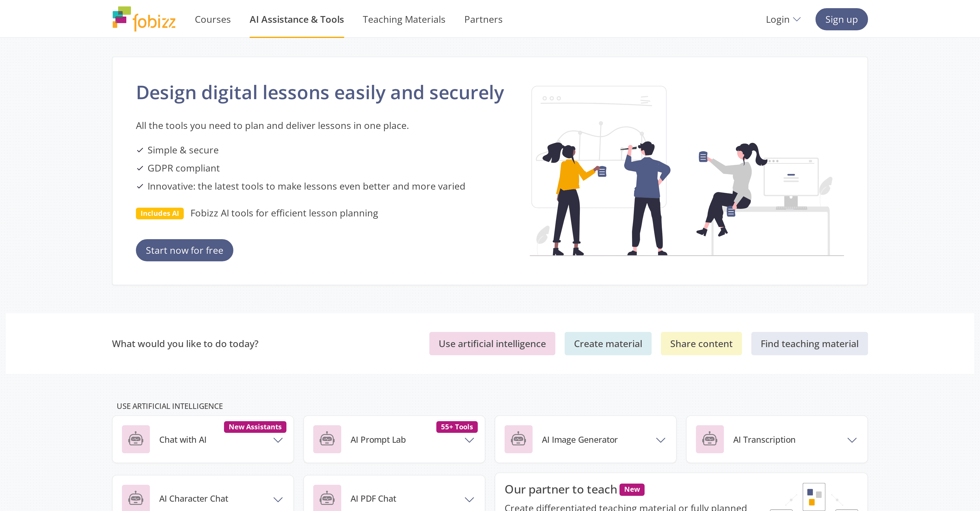Click the fobizz logo
980x511 pixels.
coord(145,19)
